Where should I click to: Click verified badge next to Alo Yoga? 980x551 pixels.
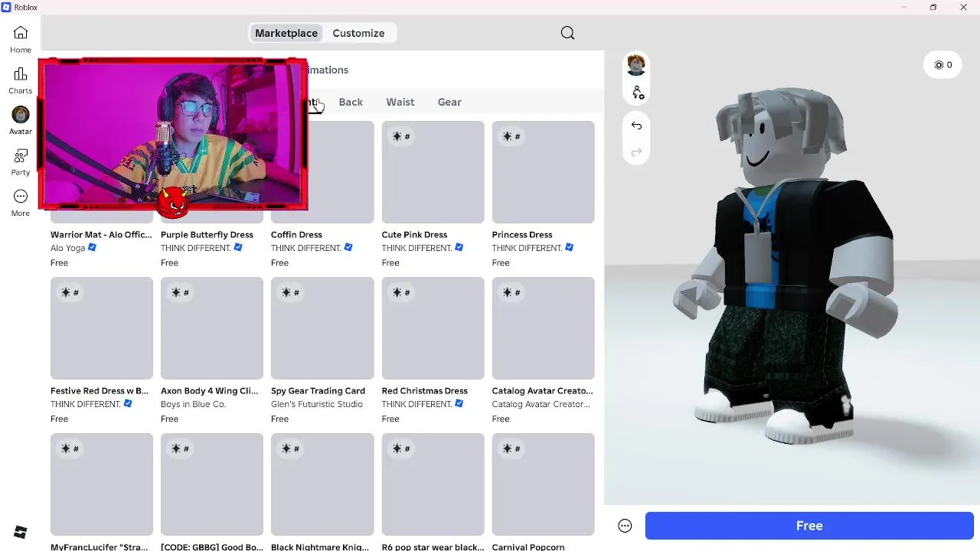93,248
